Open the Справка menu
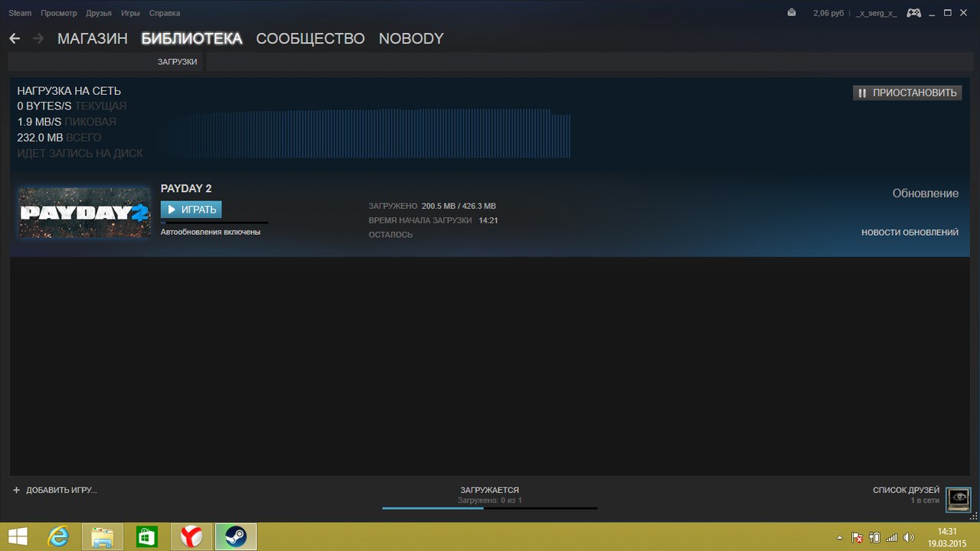The height and width of the screenshot is (551, 980). 165,13
